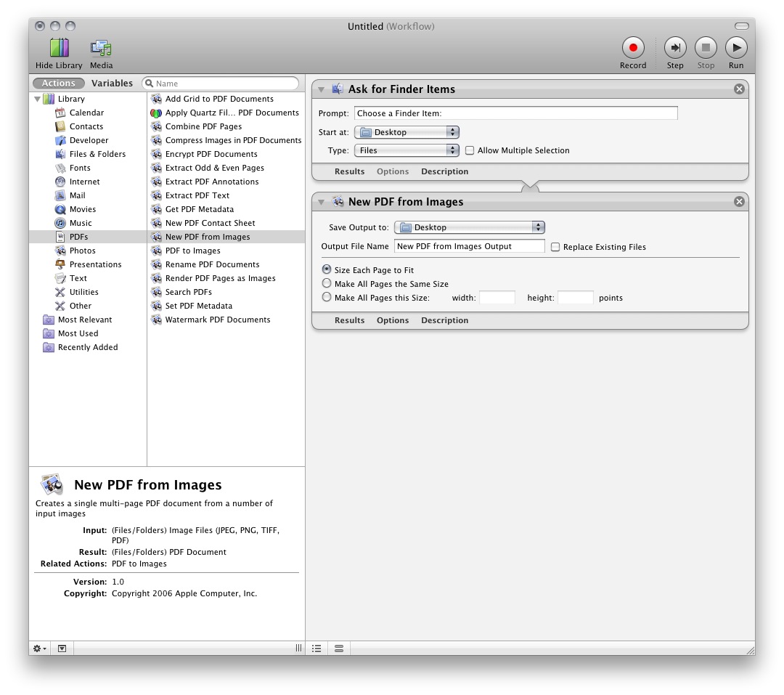This screenshot has height=695, width=784.
Task: Click the Hide Library toolbar icon
Action: [x=59, y=49]
